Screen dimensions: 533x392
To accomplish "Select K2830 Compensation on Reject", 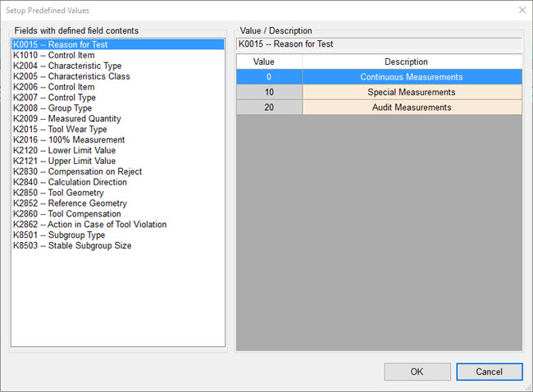I will (77, 172).
